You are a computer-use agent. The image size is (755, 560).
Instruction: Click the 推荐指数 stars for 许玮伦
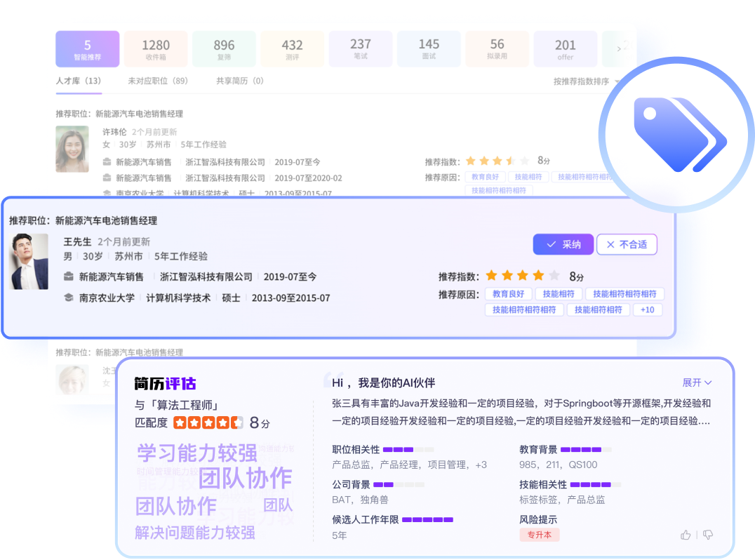click(x=497, y=160)
